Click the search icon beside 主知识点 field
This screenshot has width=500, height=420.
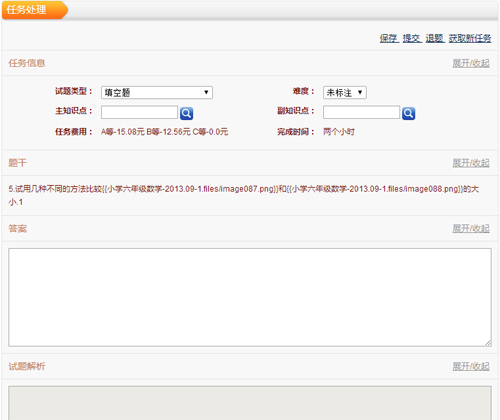tap(186, 113)
